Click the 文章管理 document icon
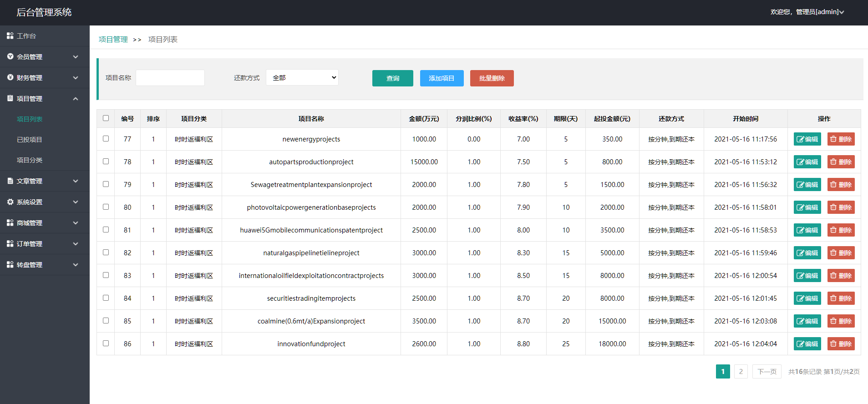Screen dimensions: 868x404 tap(10, 181)
